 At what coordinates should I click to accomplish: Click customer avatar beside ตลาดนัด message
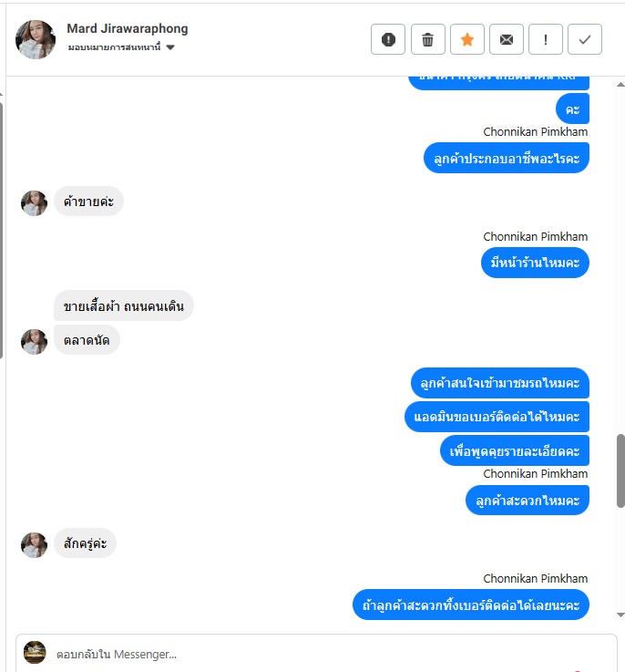tap(35, 342)
